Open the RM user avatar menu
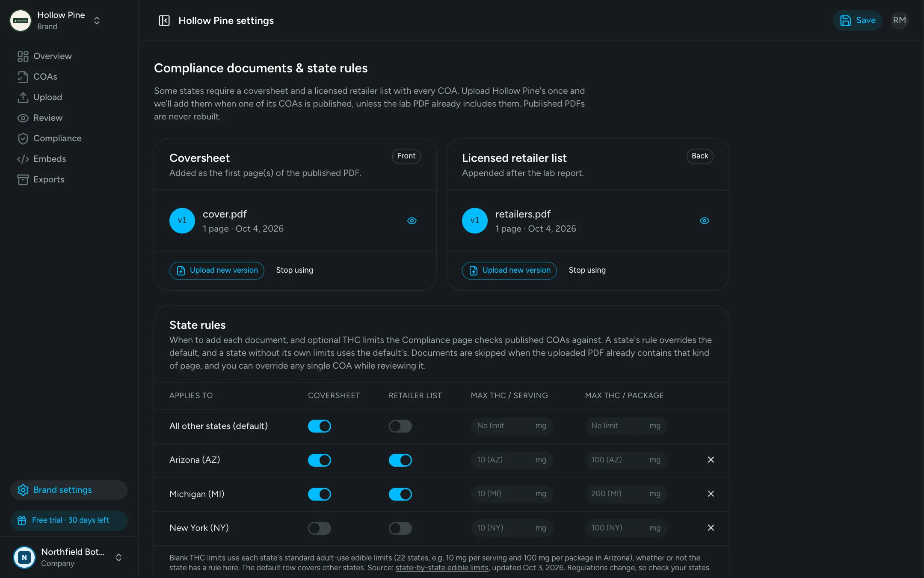924x578 pixels. (x=899, y=20)
